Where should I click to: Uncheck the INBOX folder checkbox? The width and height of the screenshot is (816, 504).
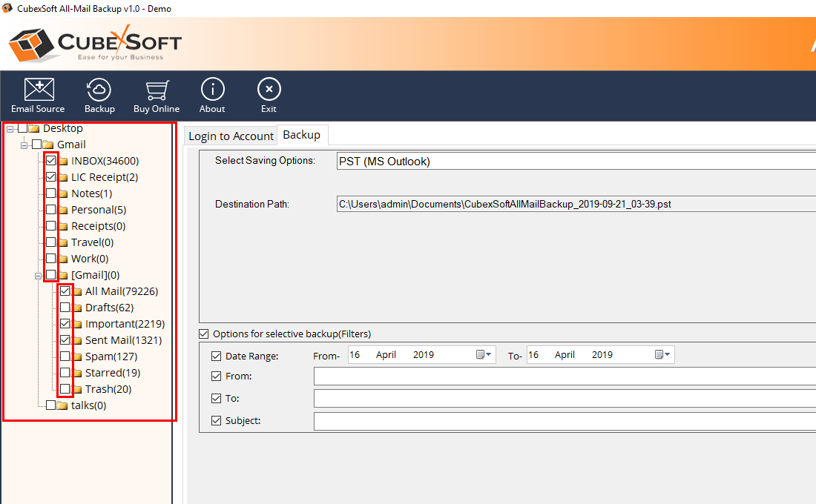(50, 161)
